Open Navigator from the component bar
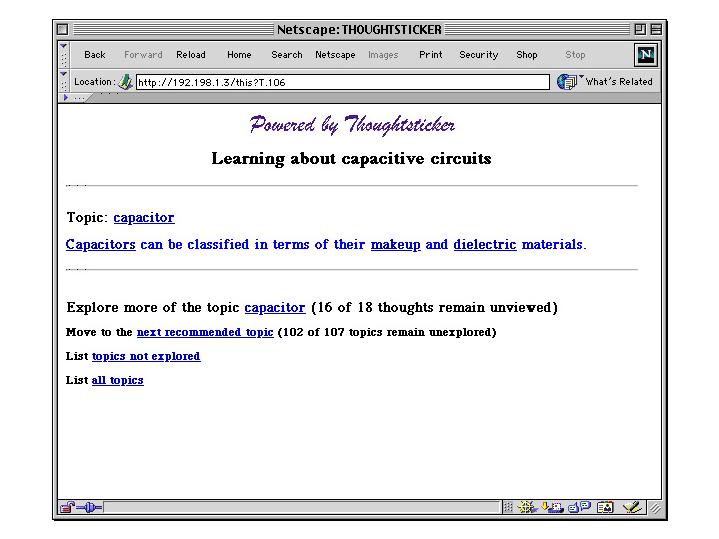The height and width of the screenshot is (539, 719). (527, 507)
